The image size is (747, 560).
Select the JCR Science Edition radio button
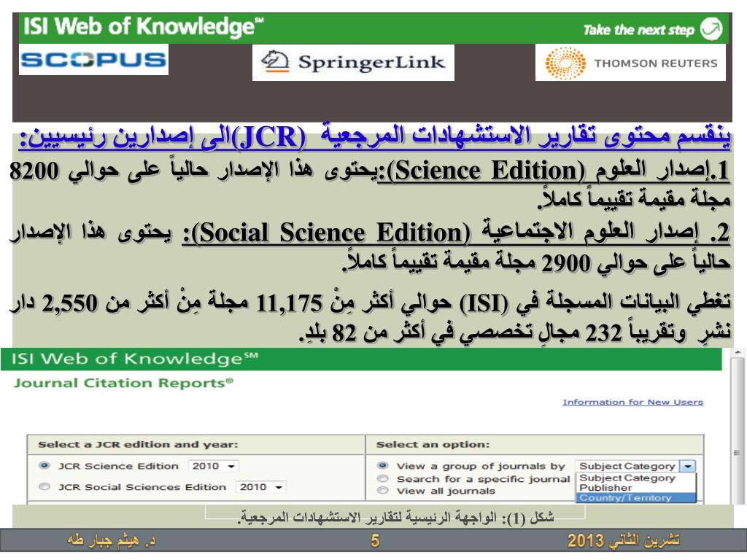tap(44, 465)
